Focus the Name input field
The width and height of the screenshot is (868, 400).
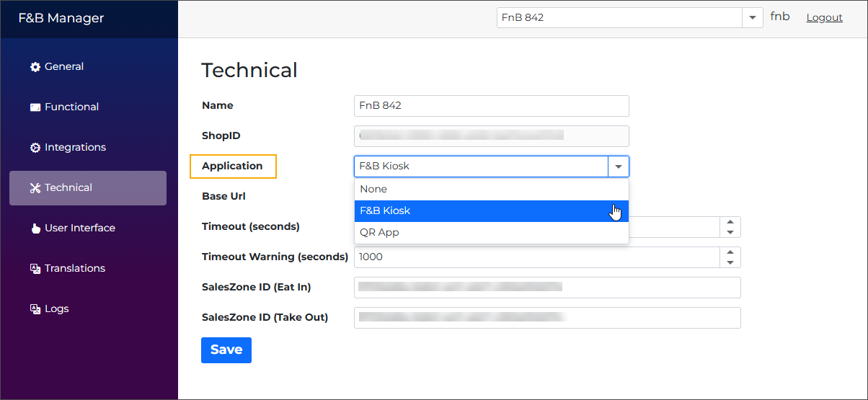(492, 106)
